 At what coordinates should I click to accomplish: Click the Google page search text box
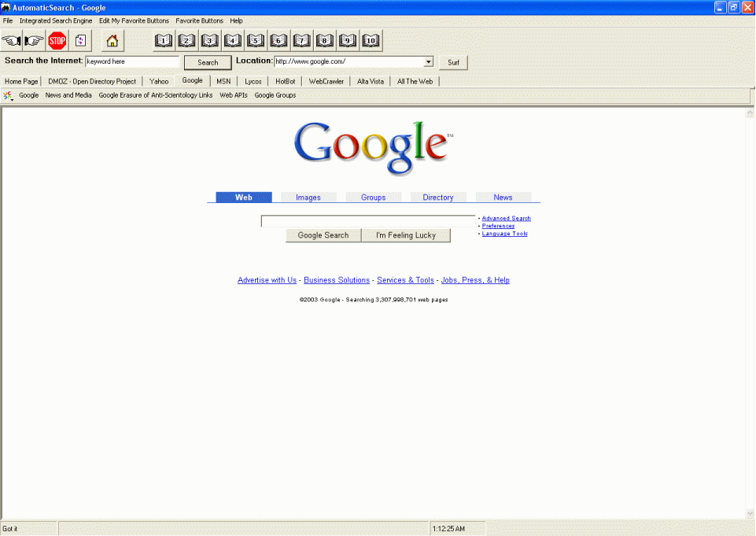368,221
